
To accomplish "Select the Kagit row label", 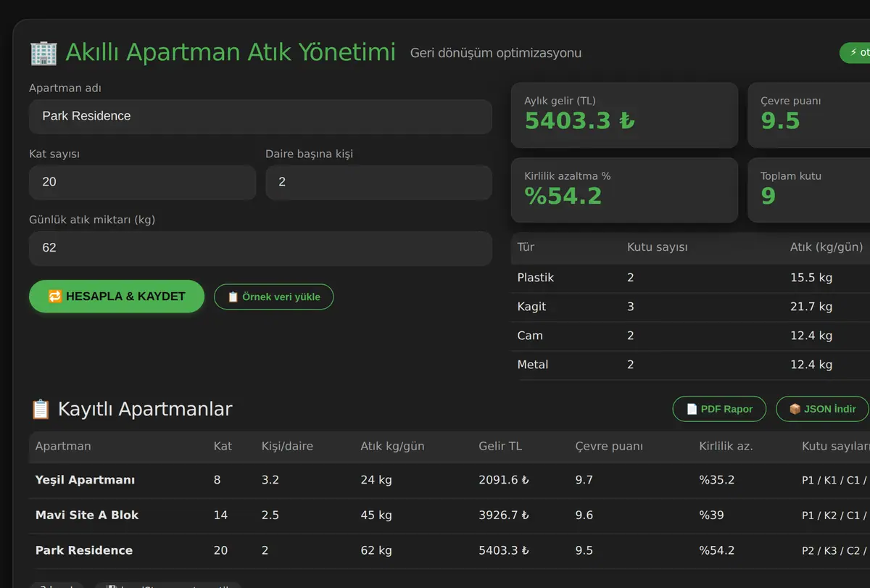I will pos(531,307).
